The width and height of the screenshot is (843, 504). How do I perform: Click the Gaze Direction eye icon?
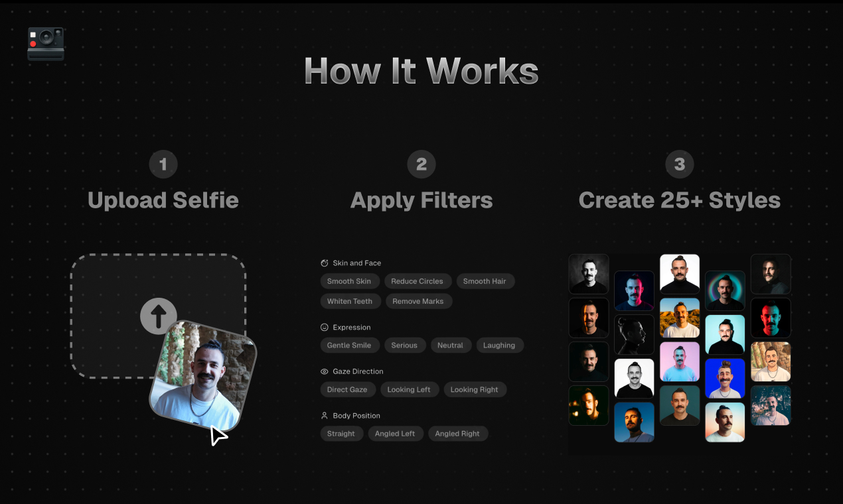tap(323, 371)
